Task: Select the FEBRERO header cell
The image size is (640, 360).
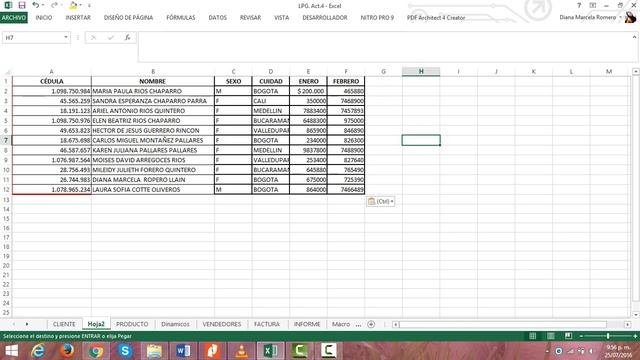Action: [x=346, y=81]
